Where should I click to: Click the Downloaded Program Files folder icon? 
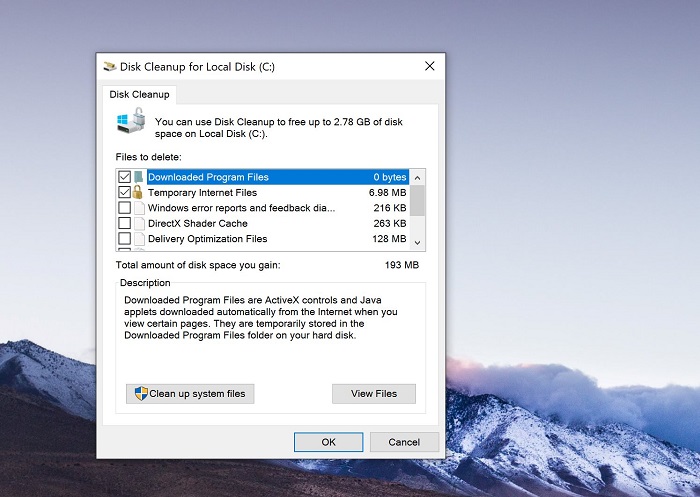139,177
